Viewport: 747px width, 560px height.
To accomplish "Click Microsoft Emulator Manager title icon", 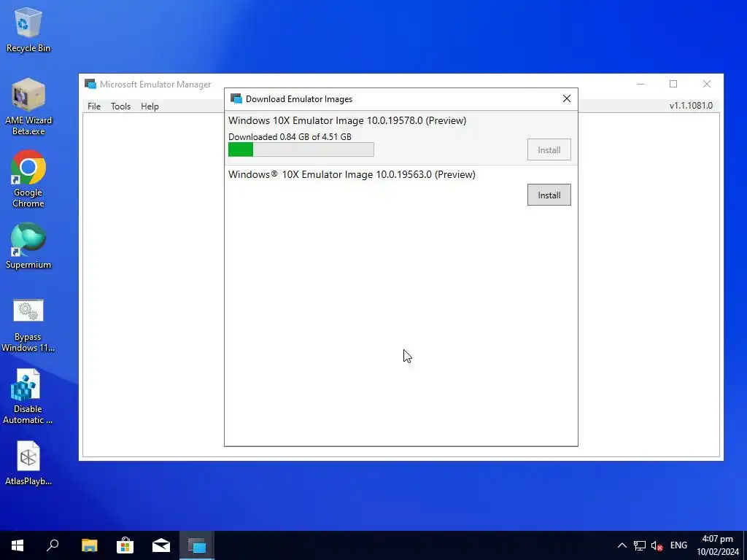I will (x=90, y=85).
